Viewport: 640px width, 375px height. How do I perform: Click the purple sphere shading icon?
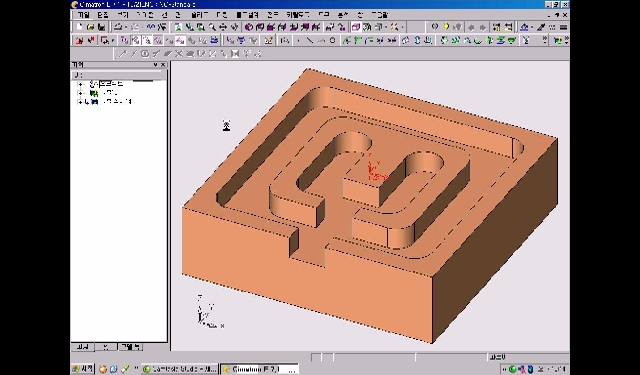[249, 27]
